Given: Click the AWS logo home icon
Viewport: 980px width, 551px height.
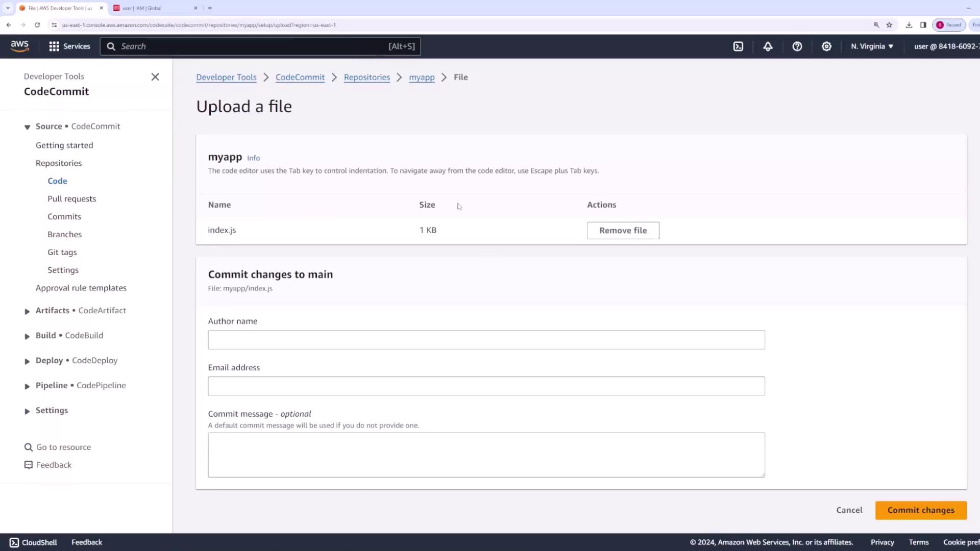Looking at the screenshot, I should point(20,46).
